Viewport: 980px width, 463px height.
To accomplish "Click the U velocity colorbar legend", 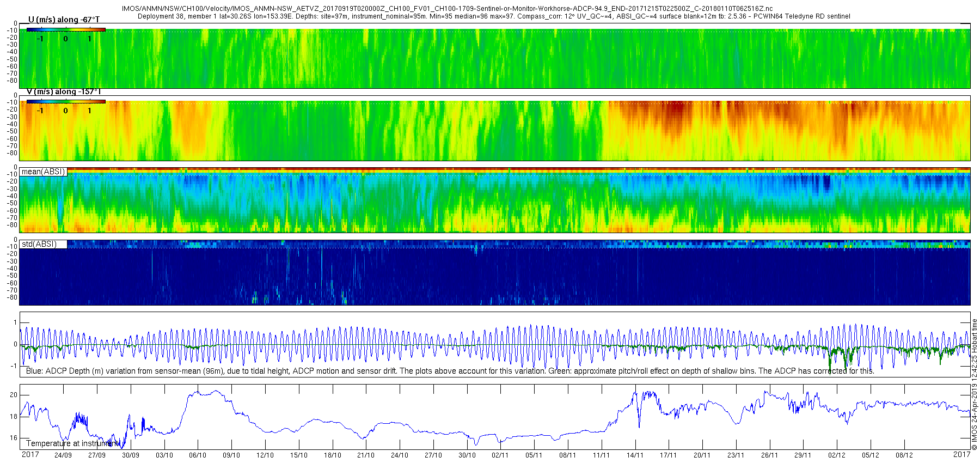I will coord(66,30).
